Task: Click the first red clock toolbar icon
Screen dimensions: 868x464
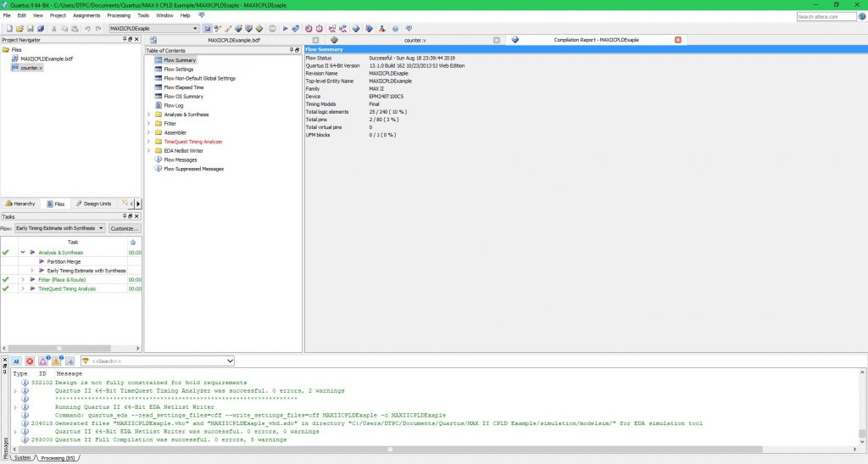Action: [309, 29]
